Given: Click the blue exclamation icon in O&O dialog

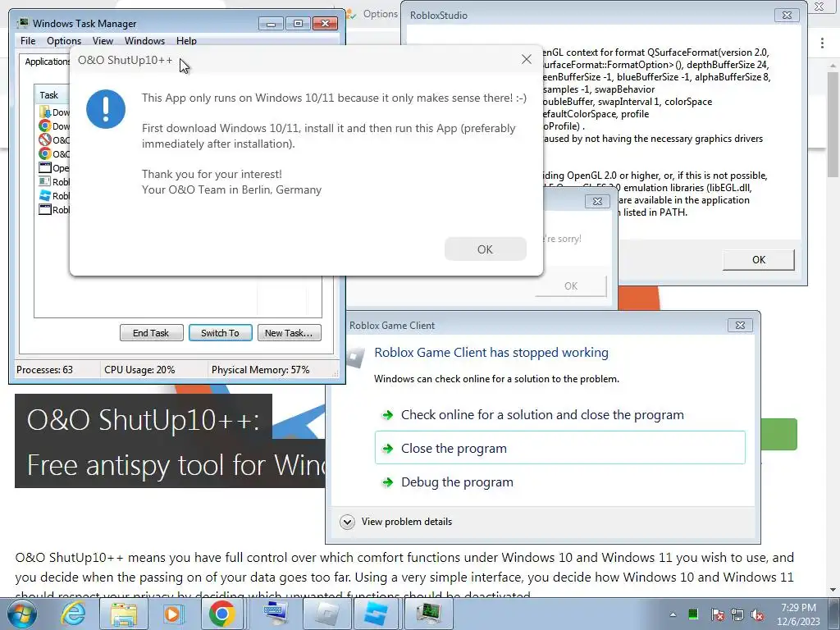Looking at the screenshot, I should coord(106,109).
